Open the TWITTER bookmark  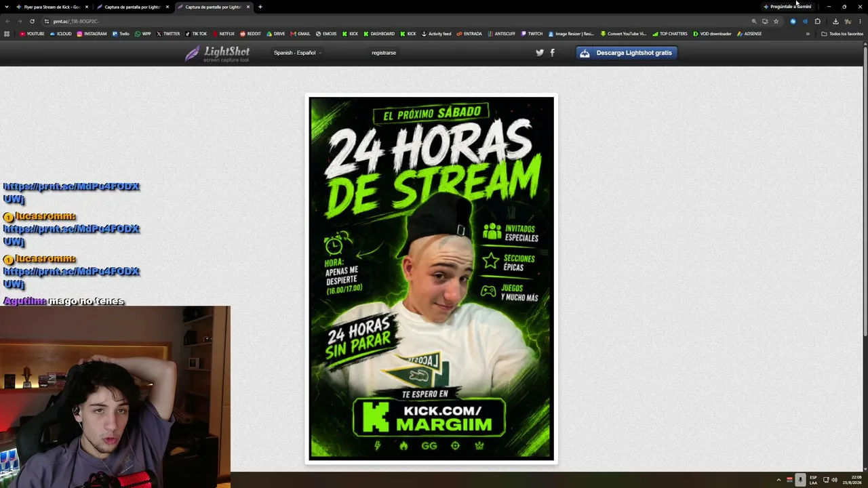point(168,34)
